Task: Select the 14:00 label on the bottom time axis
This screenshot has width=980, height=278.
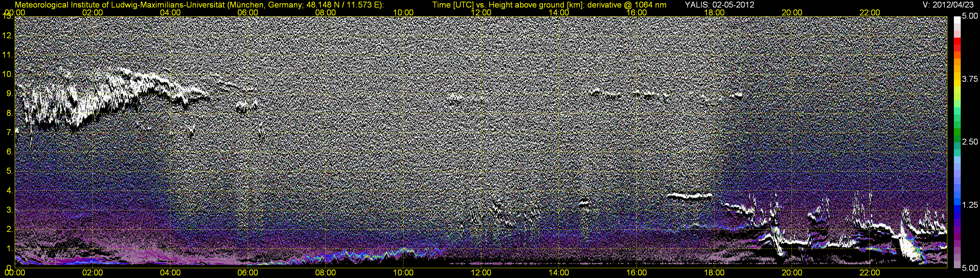Action: click(x=559, y=273)
